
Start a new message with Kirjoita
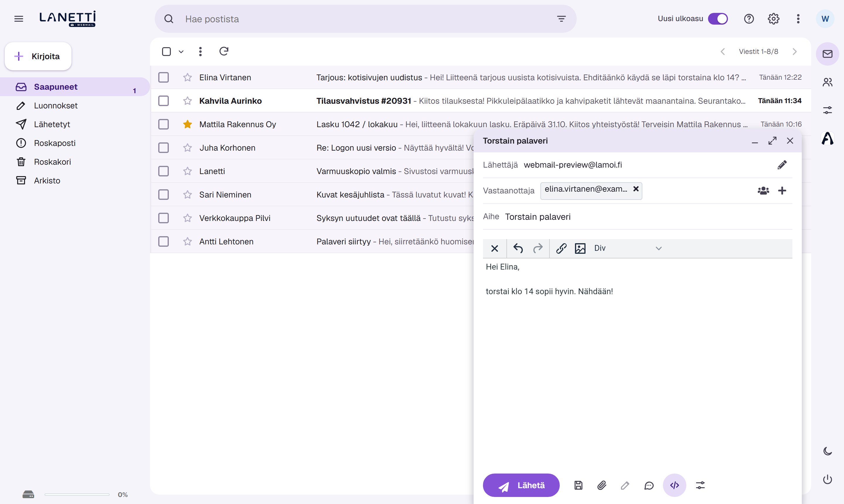pos(38,56)
